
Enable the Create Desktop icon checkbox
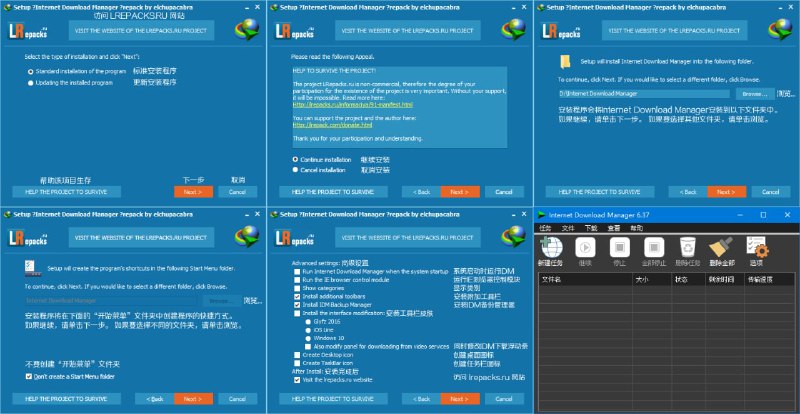point(296,353)
